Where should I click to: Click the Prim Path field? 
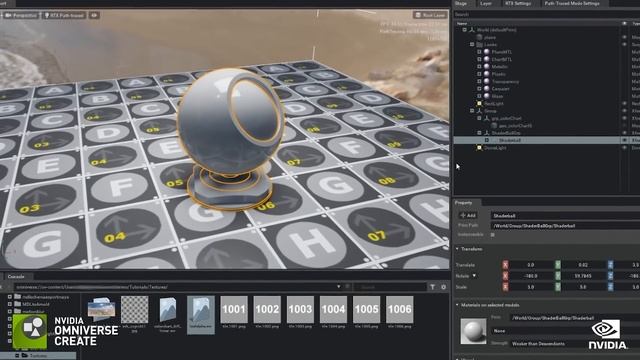pos(565,225)
